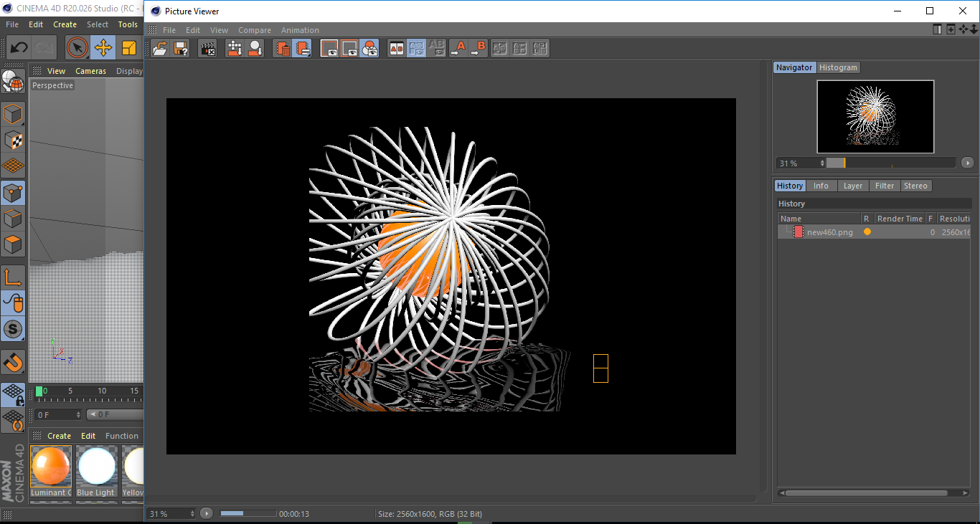Toggle the channels display eye icon
The width and height of the screenshot is (980, 524).
369,48
